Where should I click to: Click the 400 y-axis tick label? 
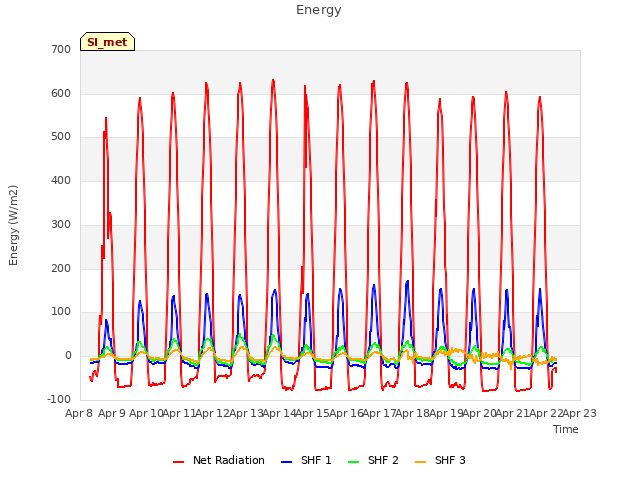coord(61,180)
